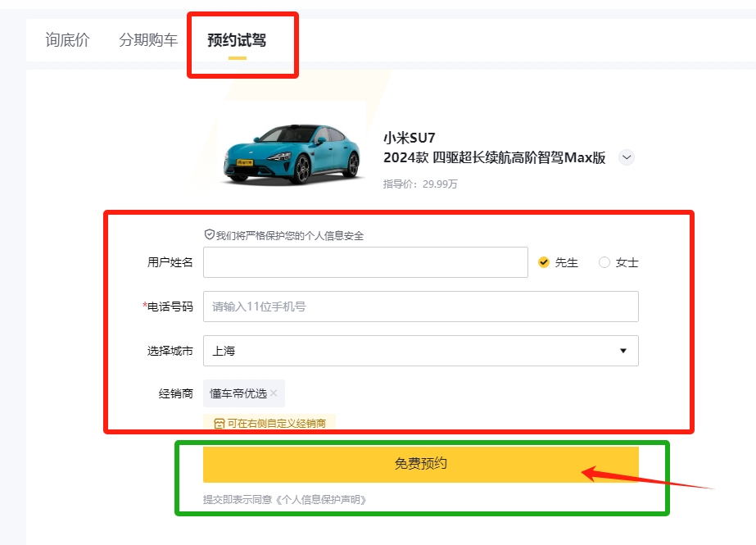
Task: Open the 分期购车 tab
Action: point(148,40)
